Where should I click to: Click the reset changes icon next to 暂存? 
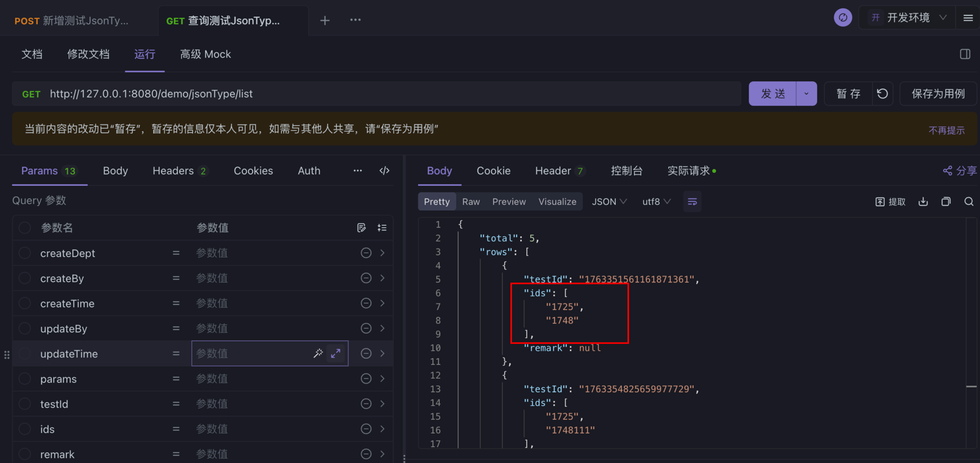tap(883, 94)
